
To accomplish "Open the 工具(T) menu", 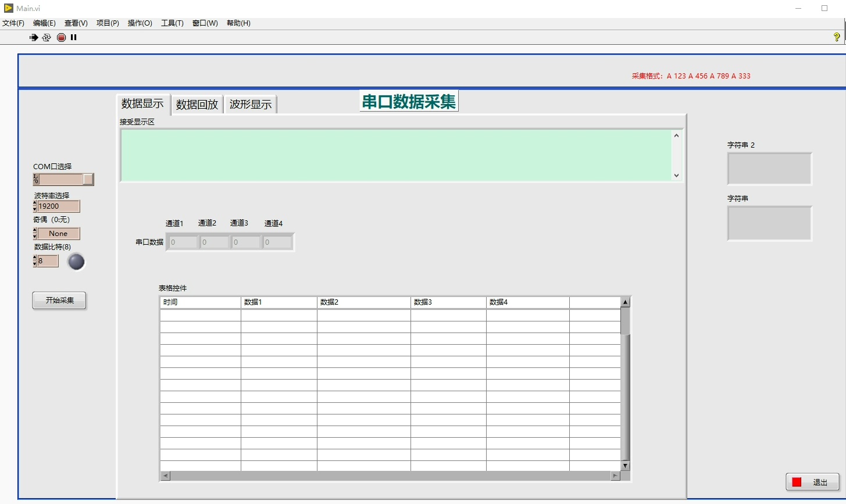I will [x=172, y=23].
